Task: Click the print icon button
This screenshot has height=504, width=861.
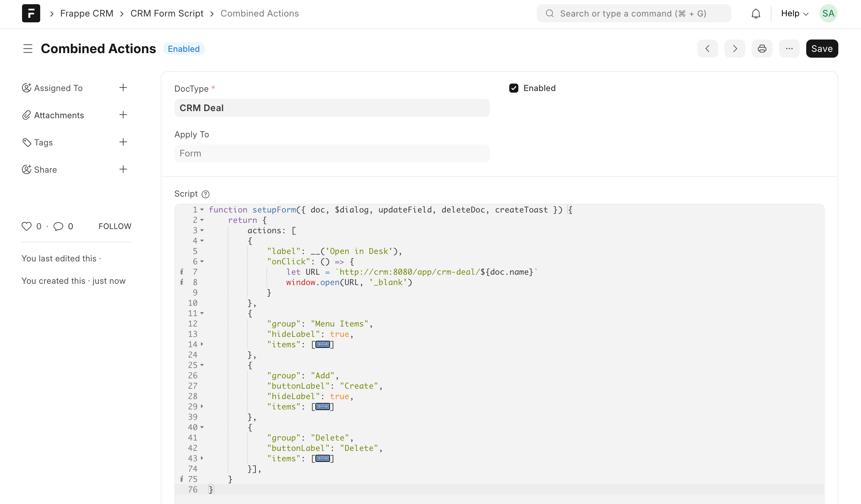Action: 762,49
